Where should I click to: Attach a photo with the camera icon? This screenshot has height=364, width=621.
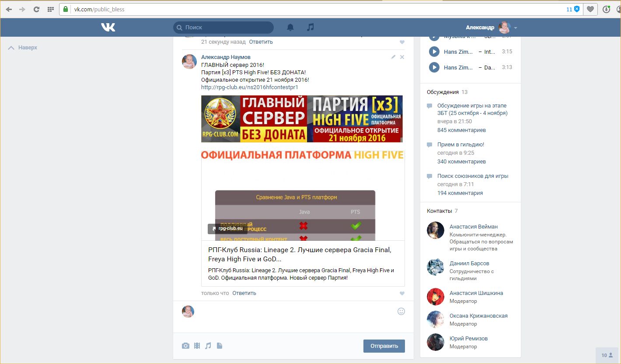186,346
